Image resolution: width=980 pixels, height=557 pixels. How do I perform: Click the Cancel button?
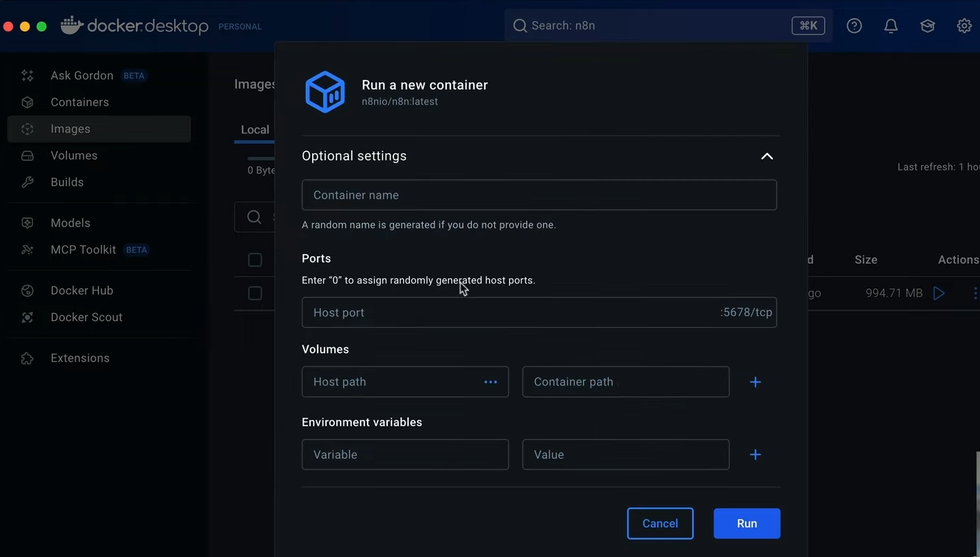660,524
